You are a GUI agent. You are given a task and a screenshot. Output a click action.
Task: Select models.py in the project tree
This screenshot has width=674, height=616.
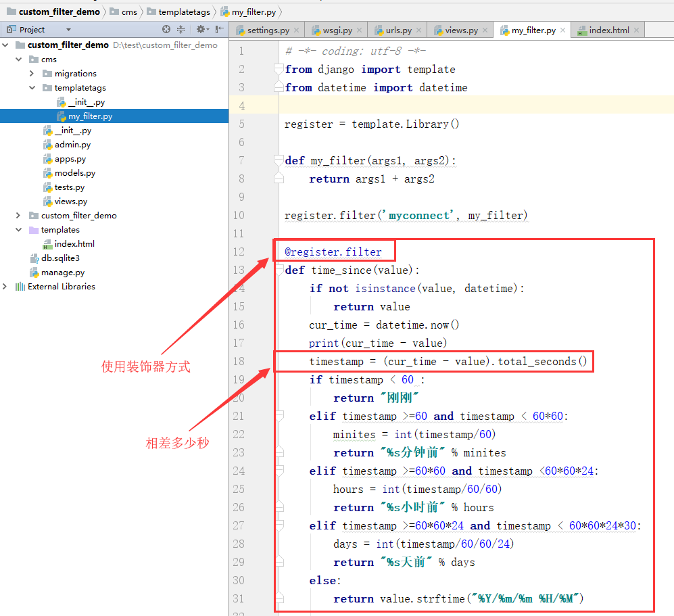[x=75, y=173]
